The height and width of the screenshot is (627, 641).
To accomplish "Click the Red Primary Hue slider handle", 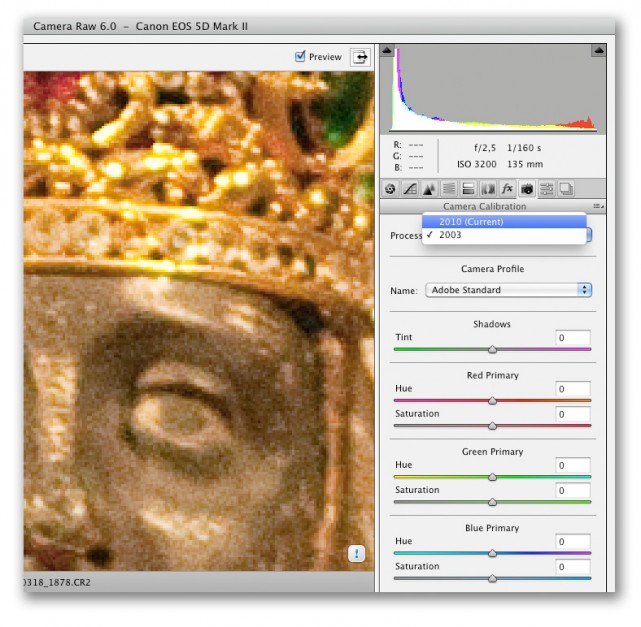I will [x=493, y=401].
